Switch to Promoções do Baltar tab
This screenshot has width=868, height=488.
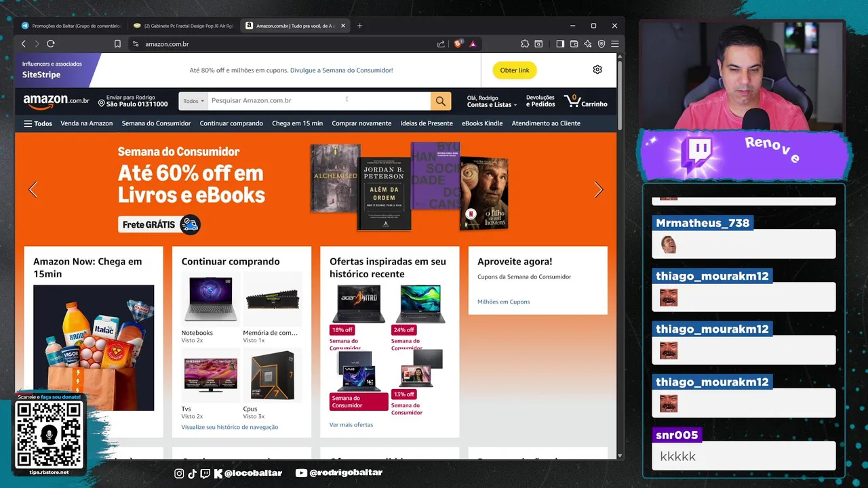coord(71,26)
